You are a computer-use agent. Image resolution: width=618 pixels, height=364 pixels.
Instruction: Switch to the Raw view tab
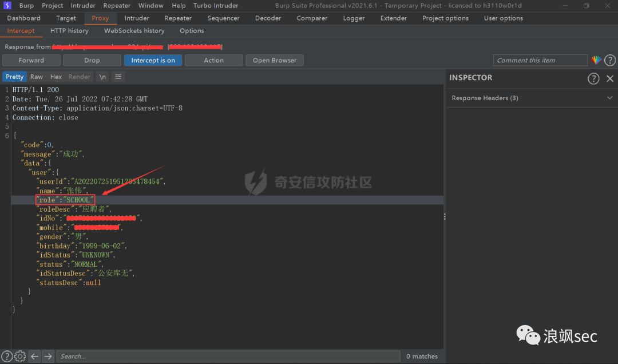36,77
